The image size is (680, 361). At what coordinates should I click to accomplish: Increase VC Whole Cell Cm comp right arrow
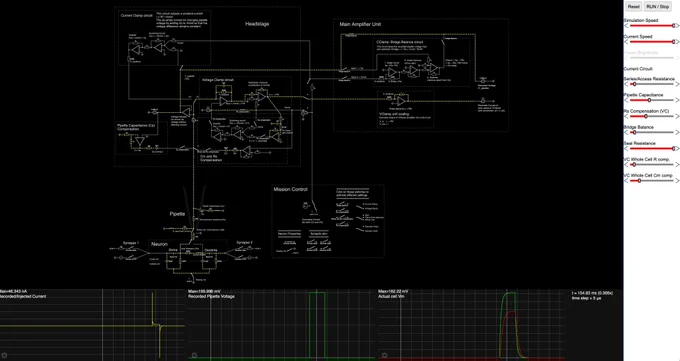tap(677, 180)
